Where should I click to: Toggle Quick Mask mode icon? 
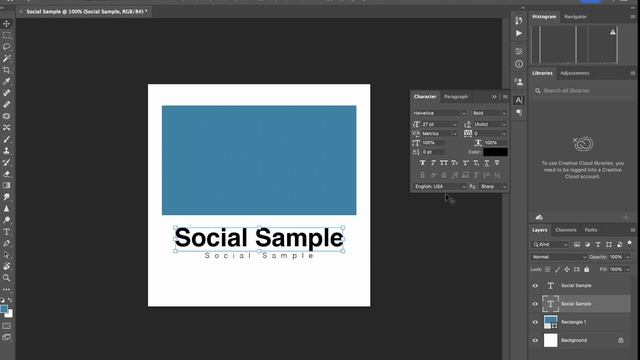(x=7, y=326)
